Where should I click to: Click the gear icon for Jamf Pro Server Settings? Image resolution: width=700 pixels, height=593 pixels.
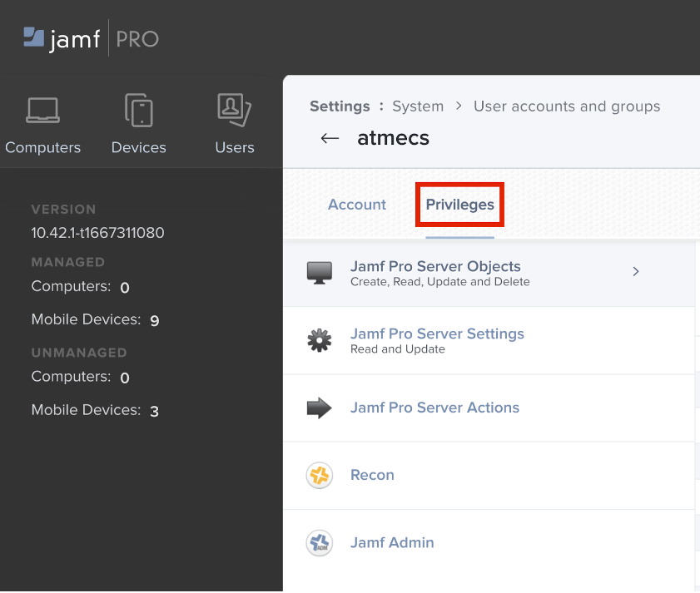coord(320,340)
